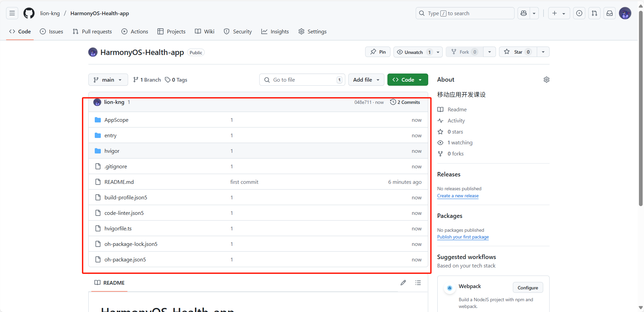The width and height of the screenshot is (644, 312).
Task: Open the pull requests icon in the header
Action: [x=594, y=13]
